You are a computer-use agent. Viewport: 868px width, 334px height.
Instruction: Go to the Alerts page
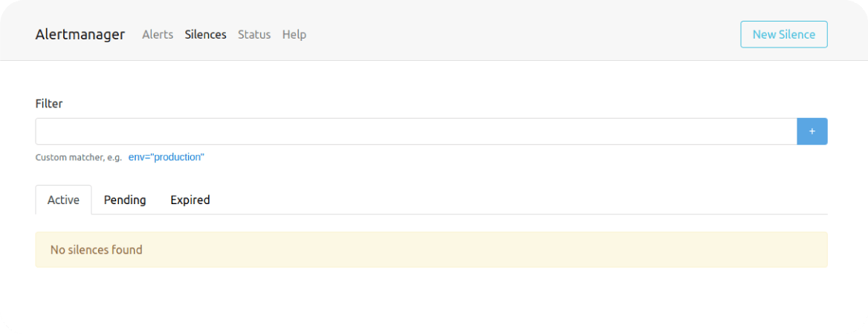(x=158, y=34)
